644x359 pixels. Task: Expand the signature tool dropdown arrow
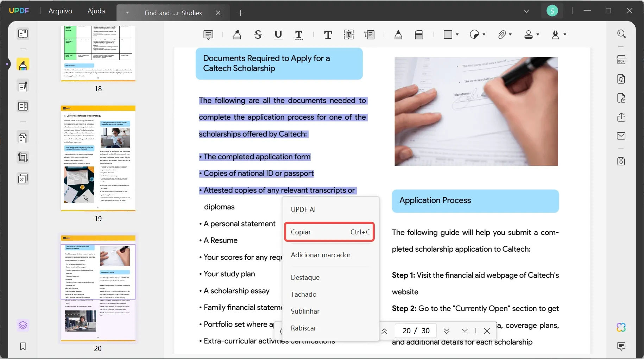[x=565, y=34]
